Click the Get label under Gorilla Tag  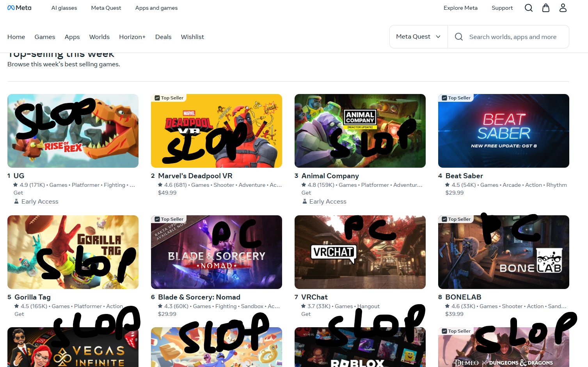coord(19,314)
